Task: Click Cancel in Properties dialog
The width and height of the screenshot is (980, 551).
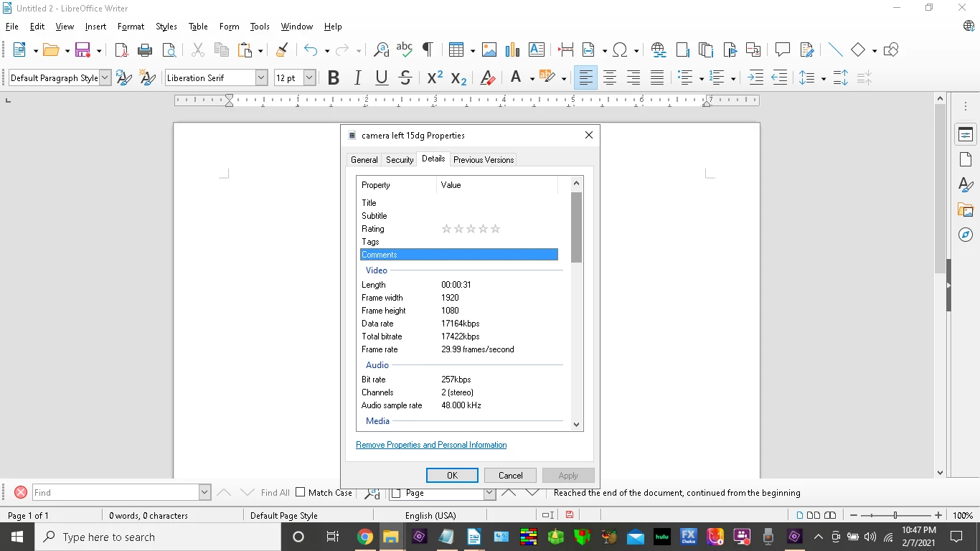Action: click(x=511, y=476)
